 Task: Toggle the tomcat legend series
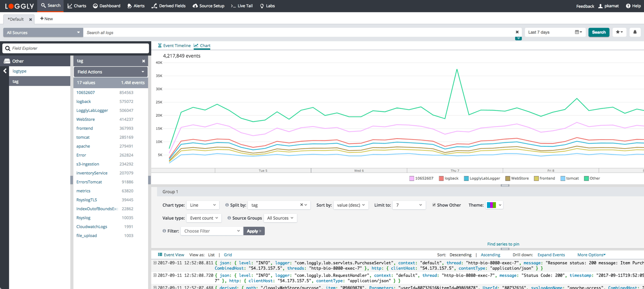[x=569, y=178]
